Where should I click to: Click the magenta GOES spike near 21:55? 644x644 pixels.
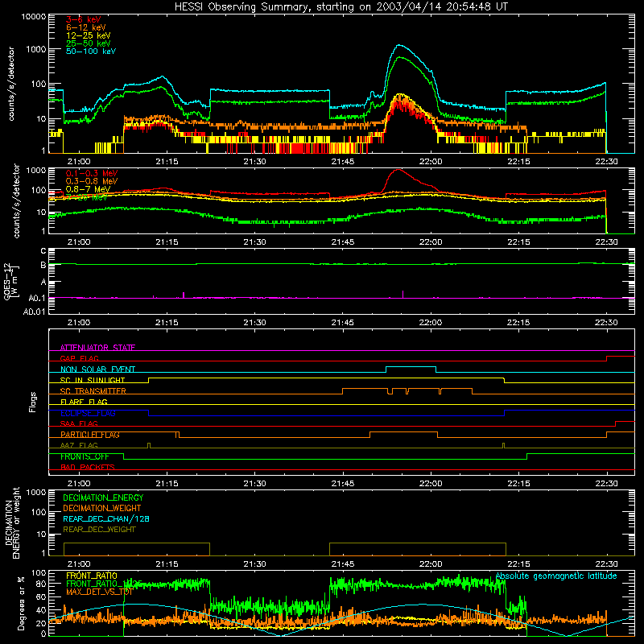pyautogui.click(x=403, y=294)
